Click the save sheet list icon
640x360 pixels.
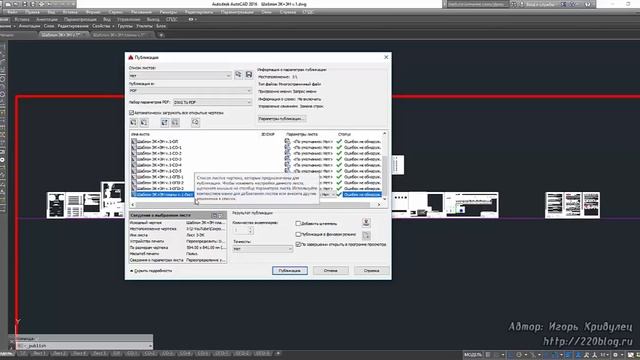click(249, 75)
